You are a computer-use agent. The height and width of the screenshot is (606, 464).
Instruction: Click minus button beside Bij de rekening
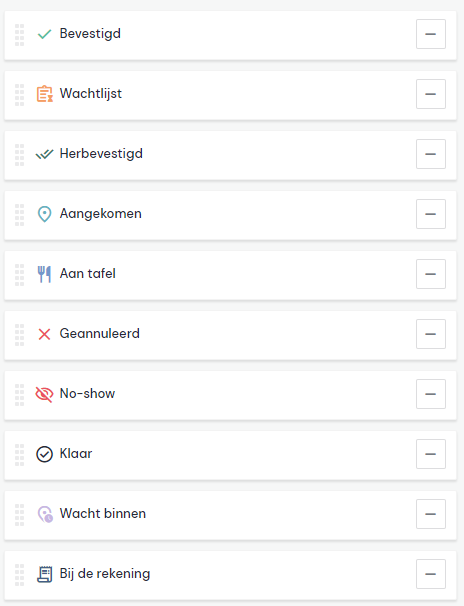tap(431, 574)
